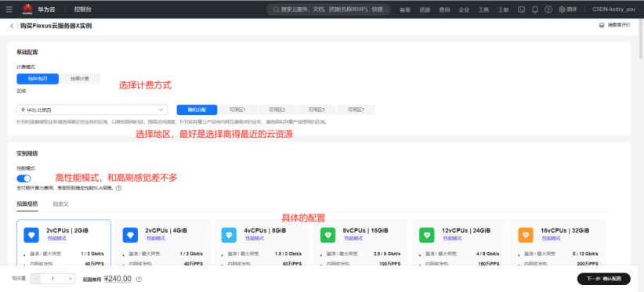This screenshot has height=292, width=644.
Task: Click the help icon beside performance mode description
Action: click(119, 188)
